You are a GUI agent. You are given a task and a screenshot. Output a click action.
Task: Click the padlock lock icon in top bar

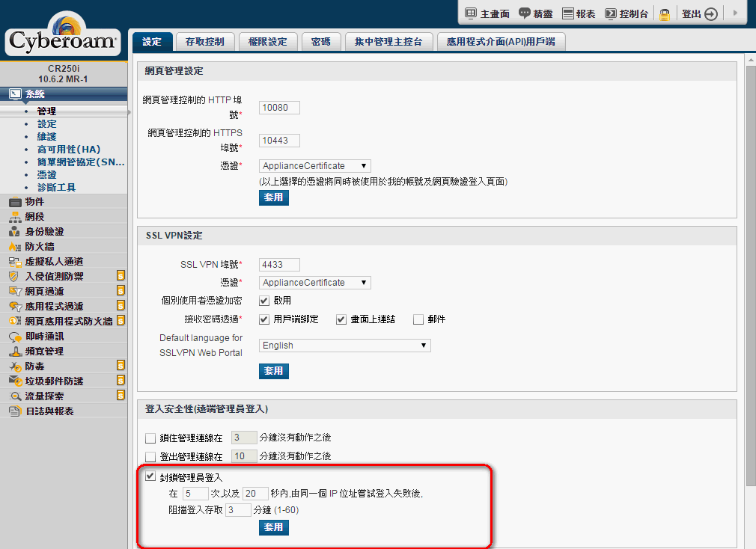click(665, 14)
